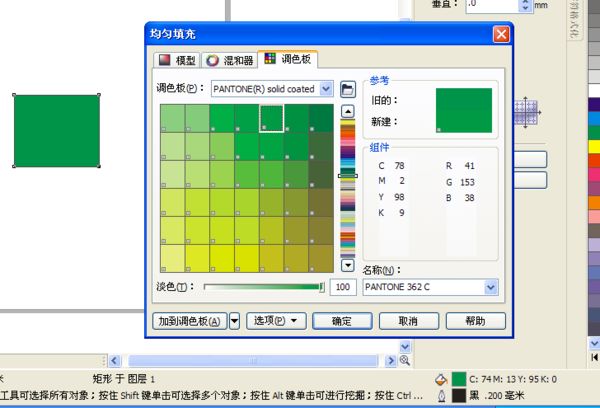Click the palette strip down arrow
The height and width of the screenshot is (408, 600).
click(x=347, y=265)
